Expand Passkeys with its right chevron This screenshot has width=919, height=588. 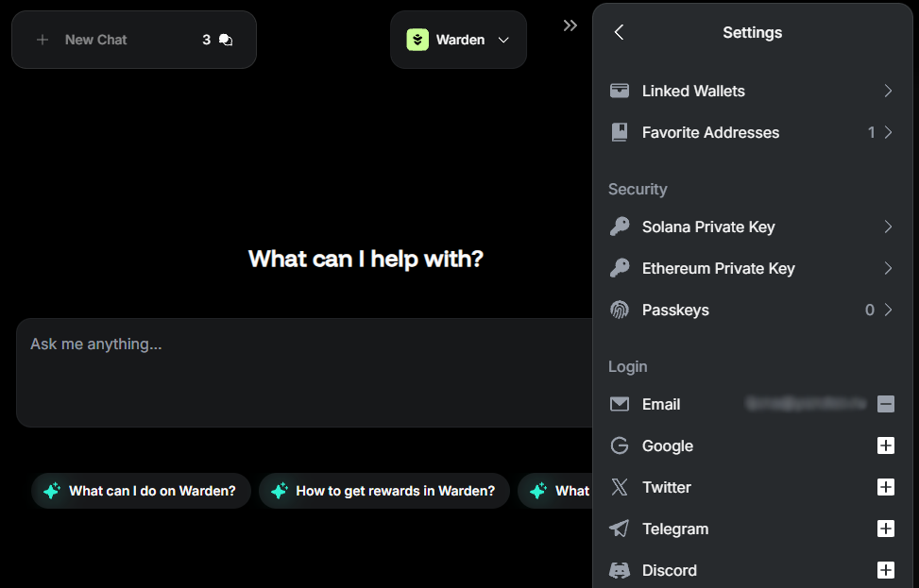[889, 310]
